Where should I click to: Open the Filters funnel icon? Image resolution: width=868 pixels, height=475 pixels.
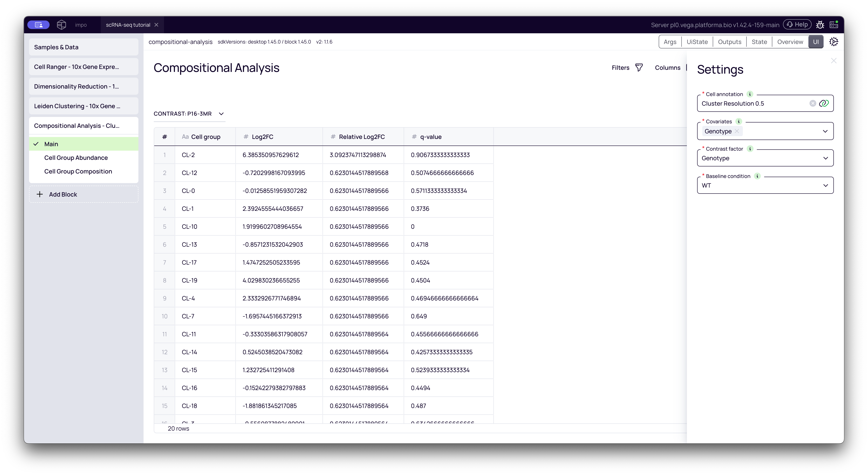click(639, 68)
